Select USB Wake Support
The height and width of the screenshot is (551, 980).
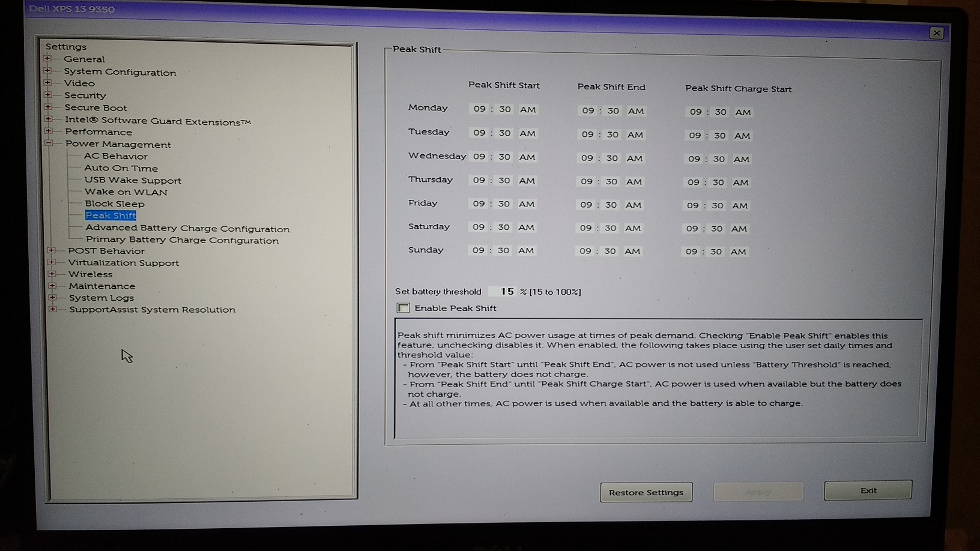[133, 180]
